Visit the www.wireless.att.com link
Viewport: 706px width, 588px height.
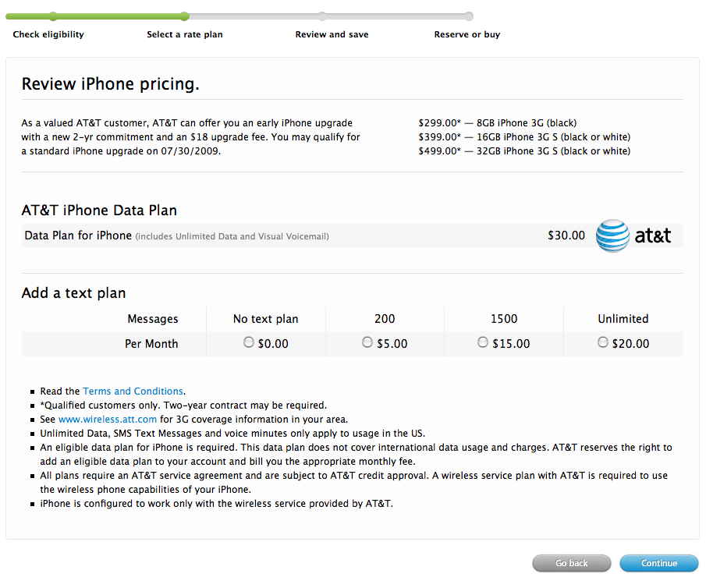click(108, 419)
